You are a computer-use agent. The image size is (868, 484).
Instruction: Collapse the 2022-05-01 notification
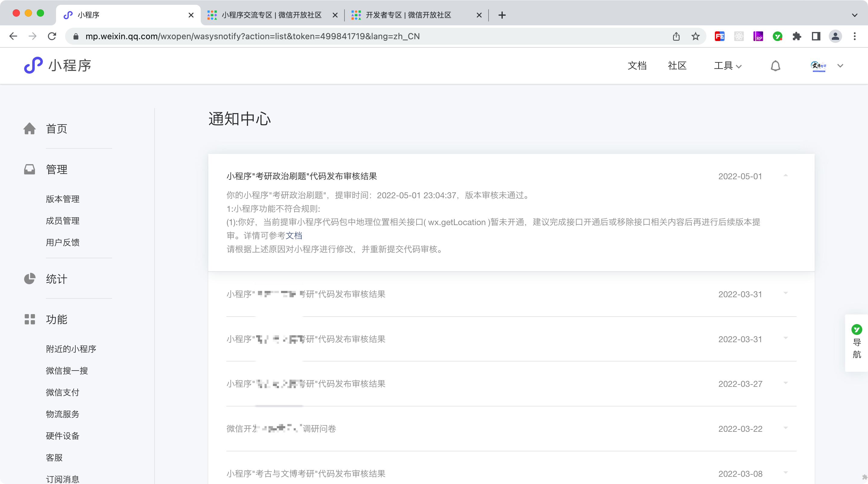785,175
